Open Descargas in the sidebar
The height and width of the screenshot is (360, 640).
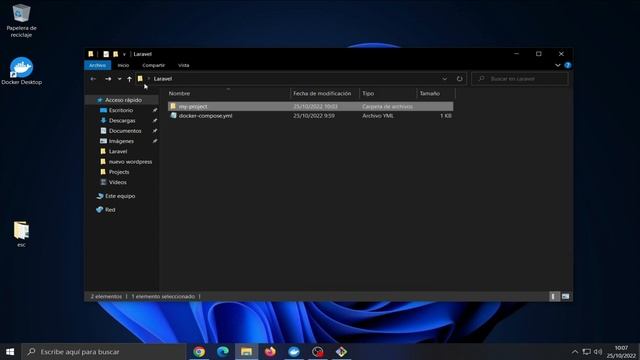[122, 120]
